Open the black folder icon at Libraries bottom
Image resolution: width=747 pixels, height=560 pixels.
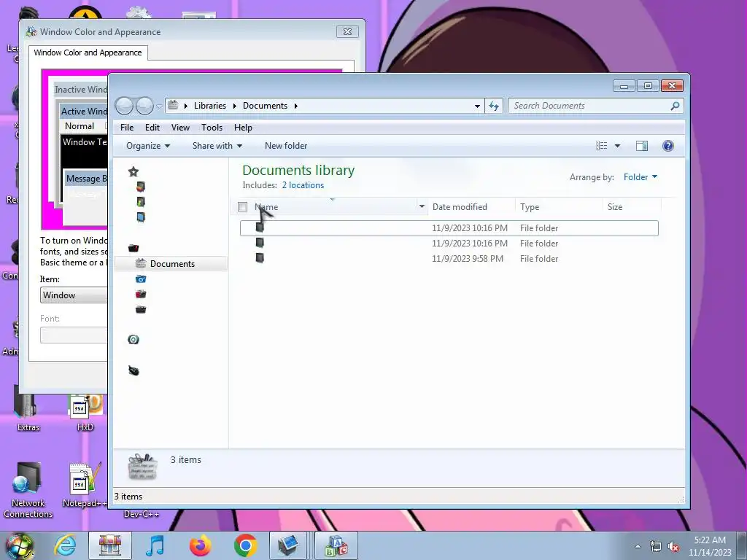tap(141, 309)
